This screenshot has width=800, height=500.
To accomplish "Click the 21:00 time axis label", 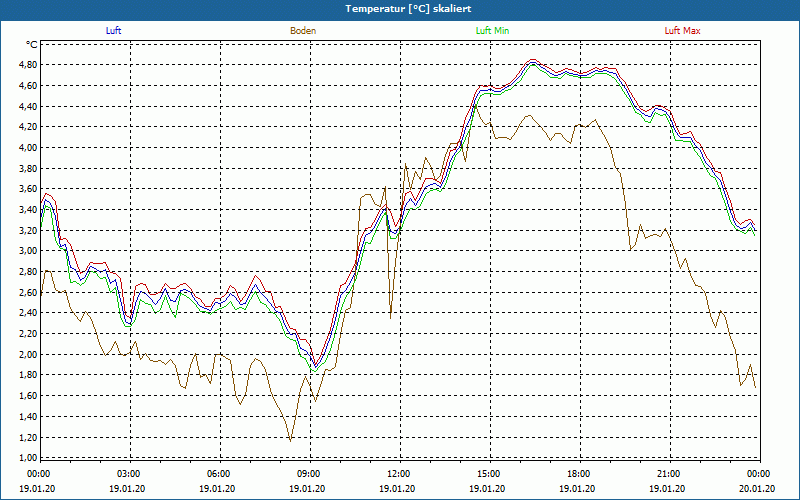I will [x=670, y=474].
